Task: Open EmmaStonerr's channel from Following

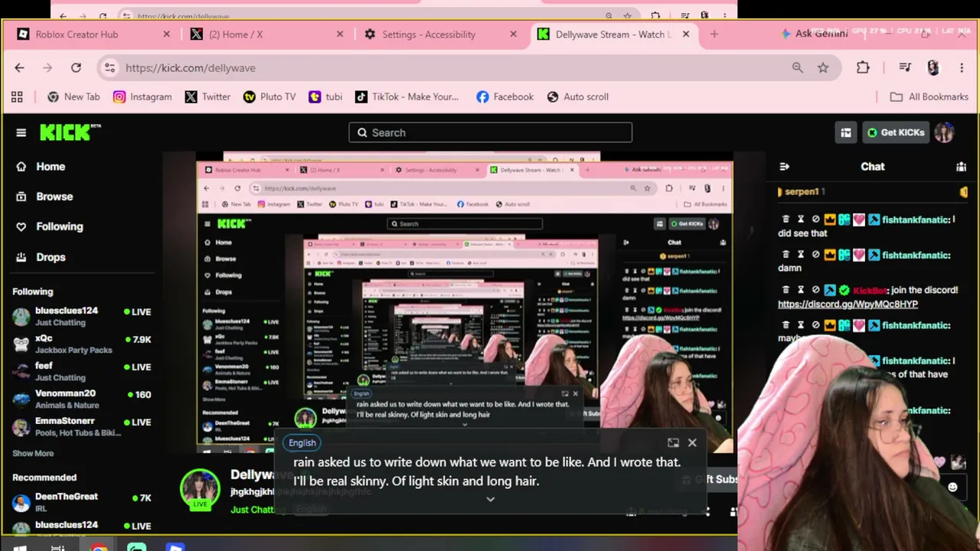Action: click(x=82, y=426)
